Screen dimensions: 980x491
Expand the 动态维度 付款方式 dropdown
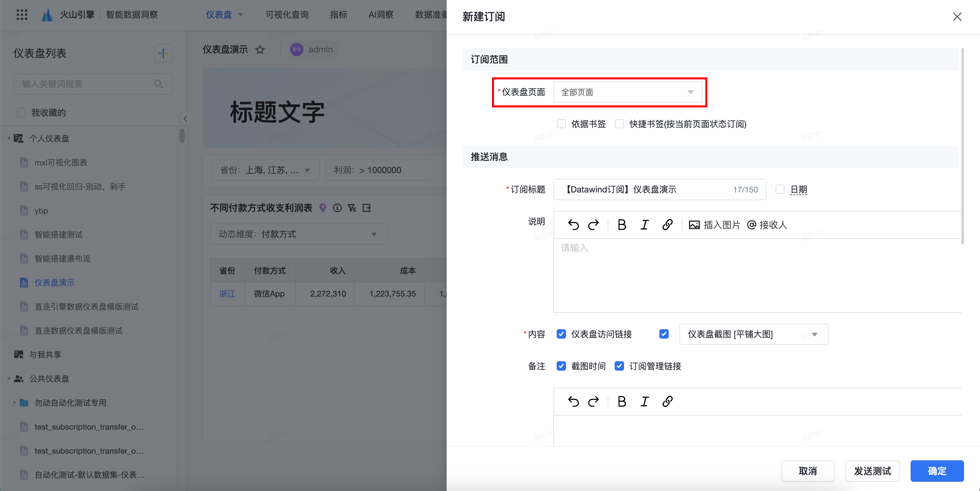[299, 234]
